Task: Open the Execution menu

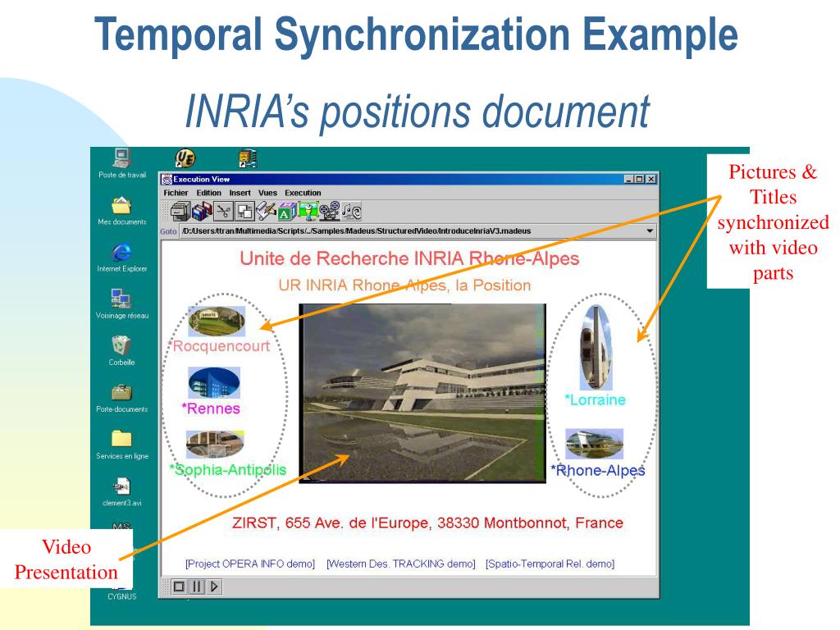Action: coord(303,193)
